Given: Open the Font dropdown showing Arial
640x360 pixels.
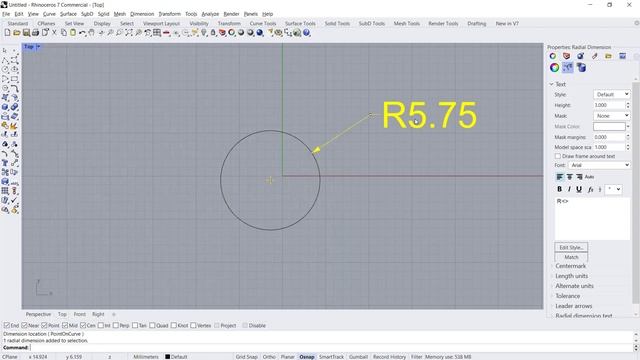Looking at the screenshot, I should click(599, 165).
